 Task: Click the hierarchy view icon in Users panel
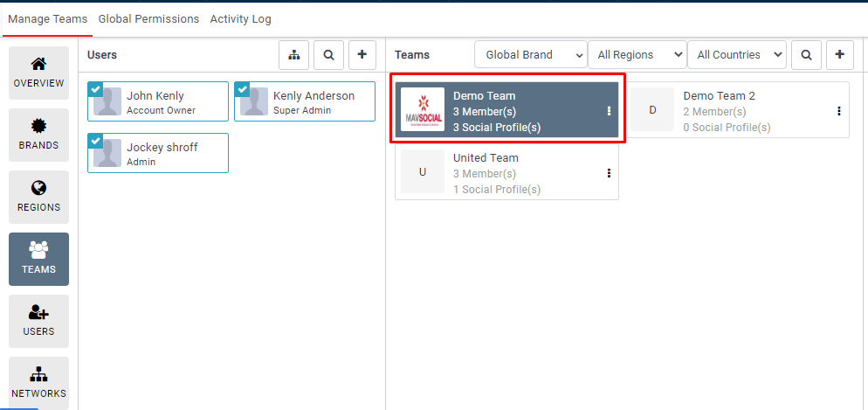pyautogui.click(x=293, y=54)
